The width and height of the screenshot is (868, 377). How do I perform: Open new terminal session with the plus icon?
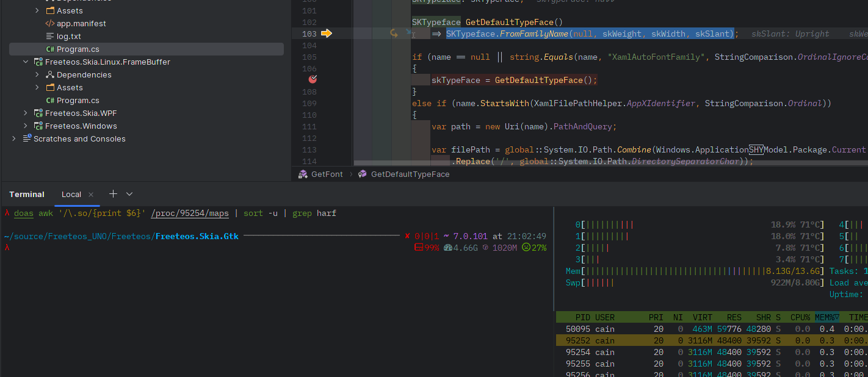113,194
